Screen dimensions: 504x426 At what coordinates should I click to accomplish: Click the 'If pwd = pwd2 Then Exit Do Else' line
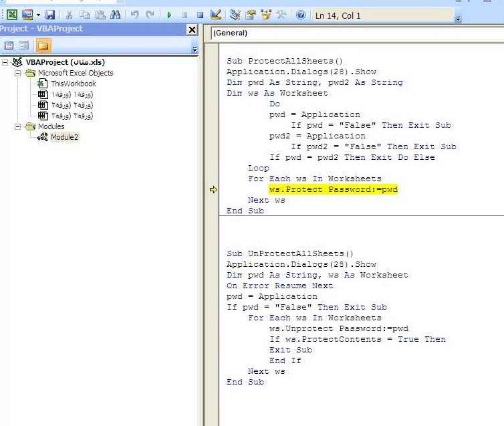(x=352, y=158)
